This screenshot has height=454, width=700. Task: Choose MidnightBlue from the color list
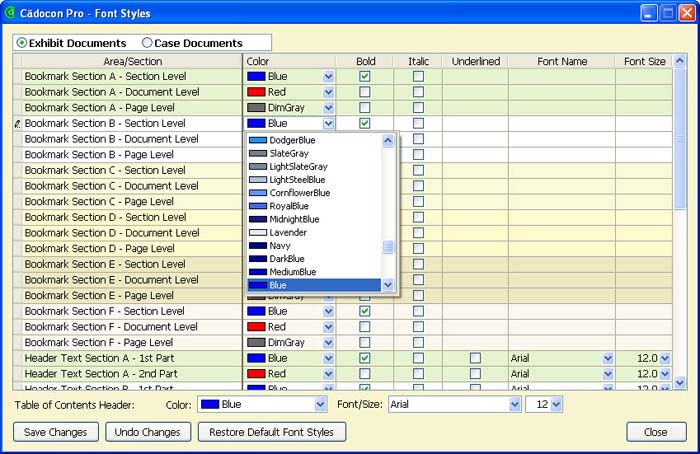tap(294, 219)
